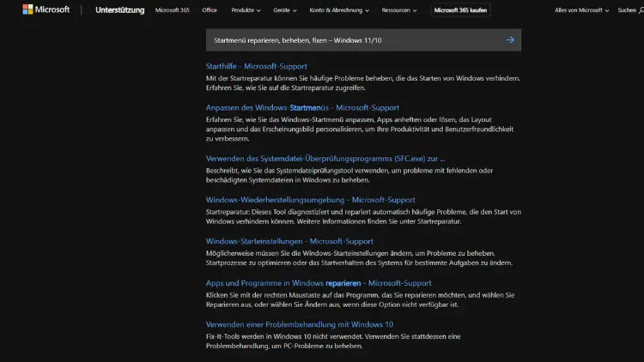
Task: Expand the Ressourcen dropdown
Action: (x=398, y=10)
